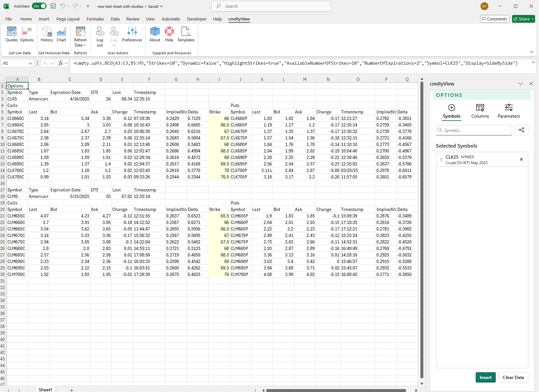Switch to the Columns view in cmdtyView panel
Image resolution: width=539 pixels, height=392 pixels.
click(x=480, y=111)
